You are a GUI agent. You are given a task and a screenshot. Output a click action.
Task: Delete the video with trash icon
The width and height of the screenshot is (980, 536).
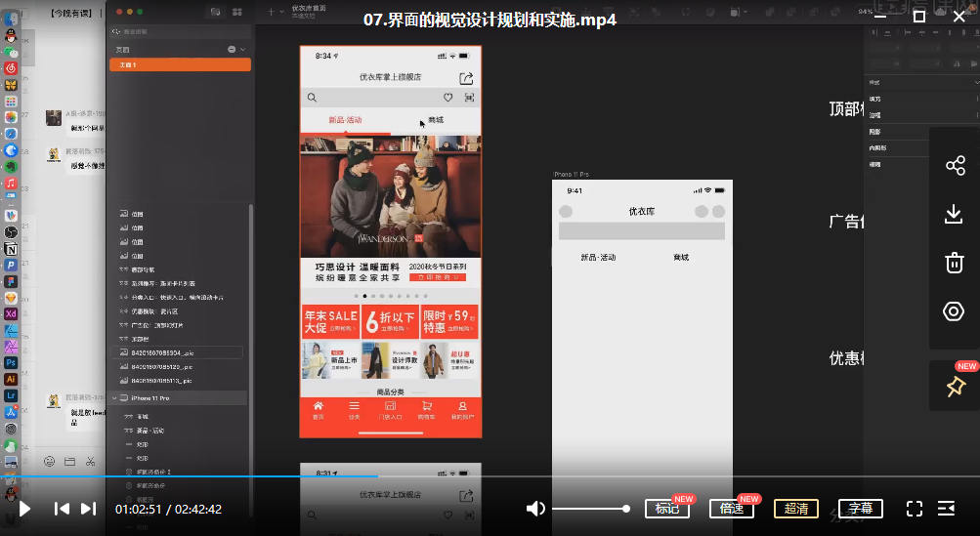pos(955,263)
